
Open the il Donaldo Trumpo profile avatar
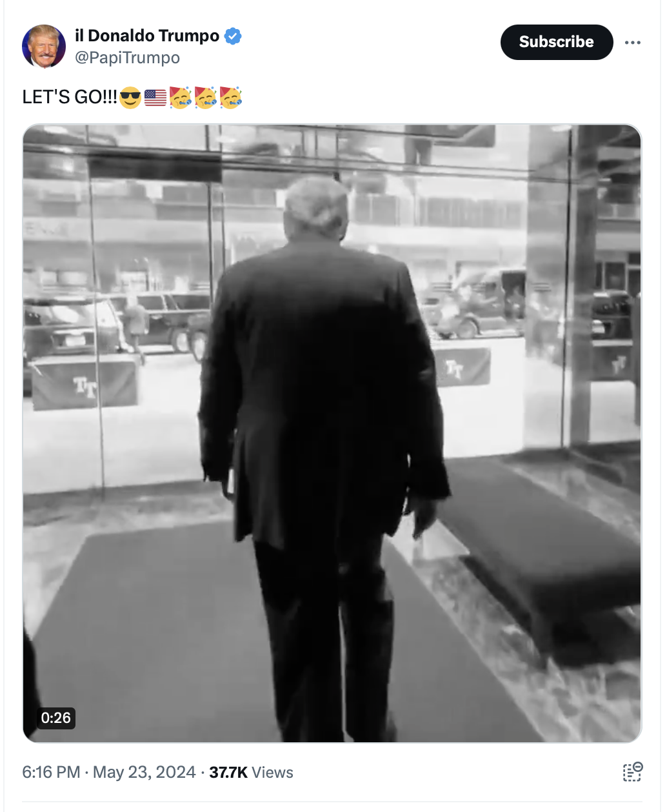coord(44,46)
